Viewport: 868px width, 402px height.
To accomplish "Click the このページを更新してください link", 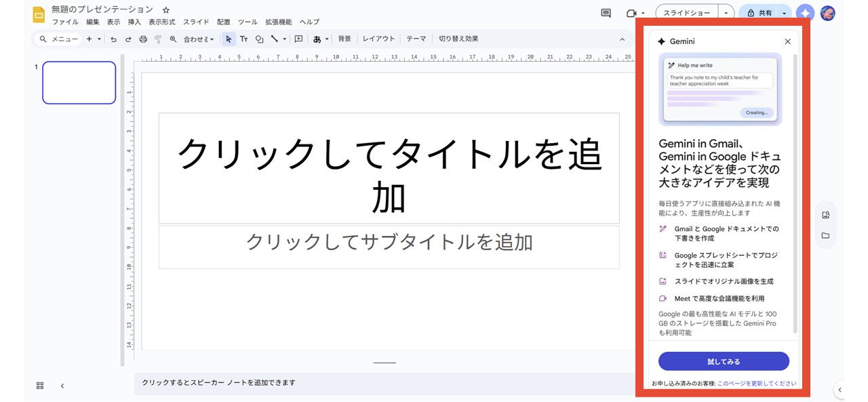I will [757, 383].
